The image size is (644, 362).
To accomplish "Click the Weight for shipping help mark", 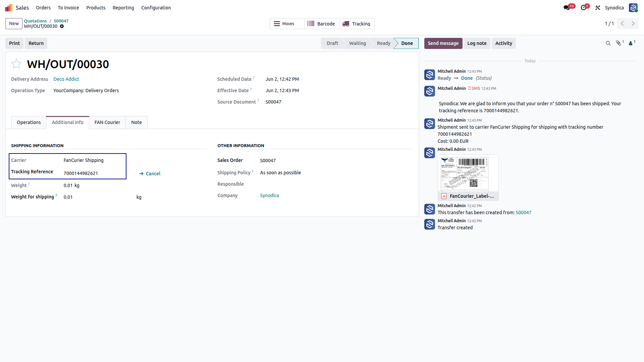I will 56,195.
